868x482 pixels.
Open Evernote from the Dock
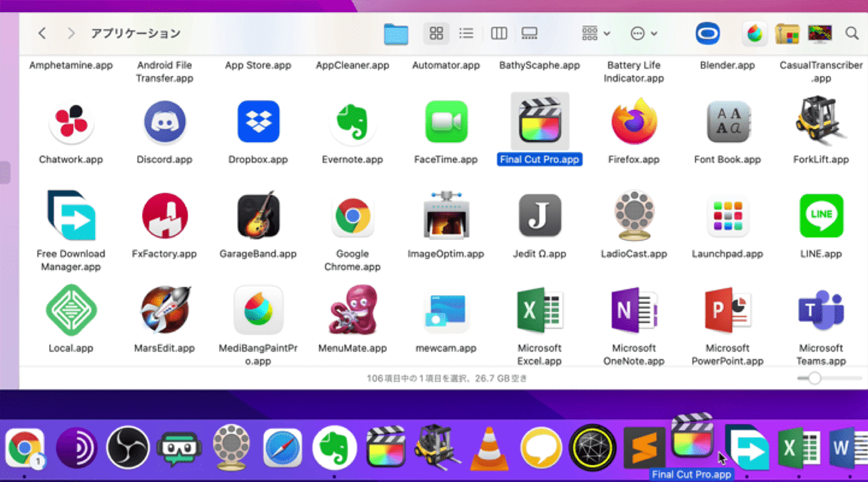click(335, 448)
